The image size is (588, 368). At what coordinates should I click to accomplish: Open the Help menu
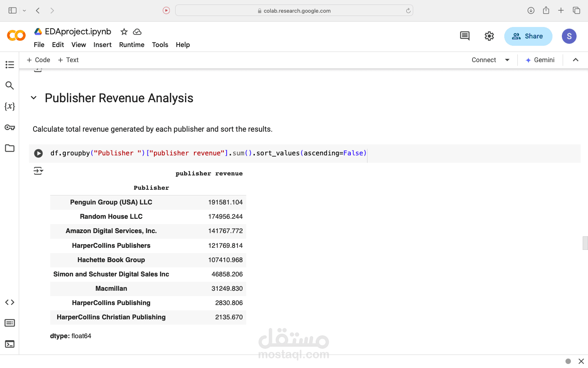pyautogui.click(x=183, y=45)
